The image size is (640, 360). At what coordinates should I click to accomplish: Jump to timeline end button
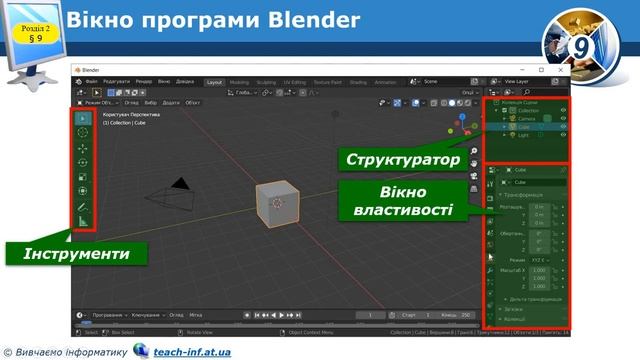click(298, 315)
